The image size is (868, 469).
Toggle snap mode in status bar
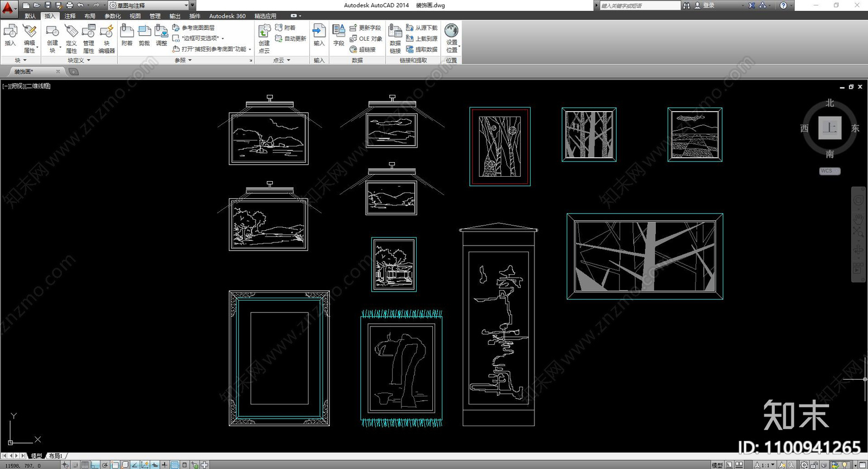[75, 465]
